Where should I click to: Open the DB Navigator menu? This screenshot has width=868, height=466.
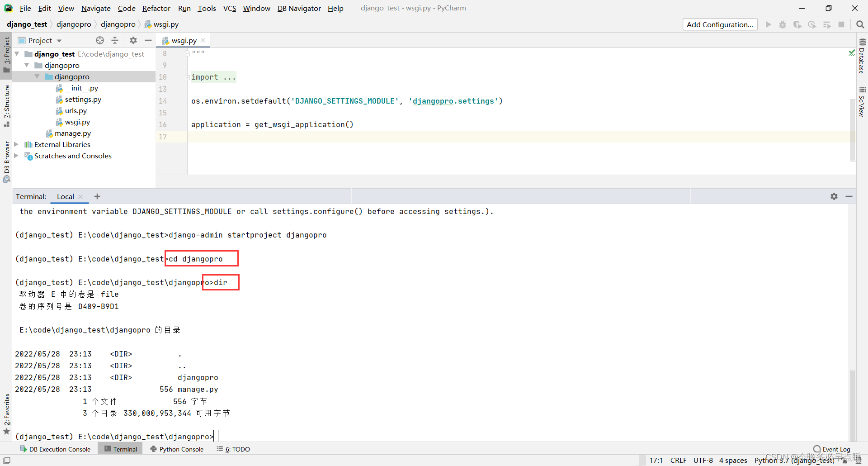point(299,8)
